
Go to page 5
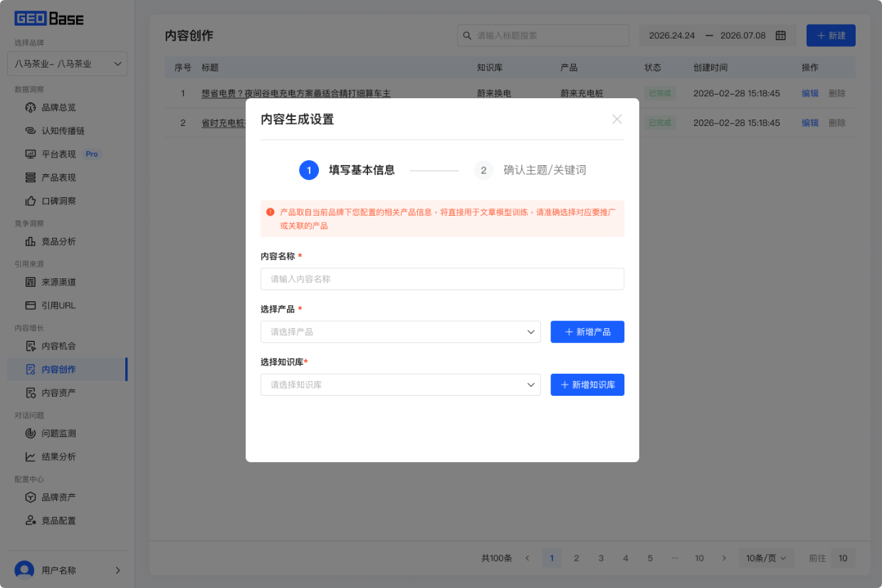coord(650,558)
